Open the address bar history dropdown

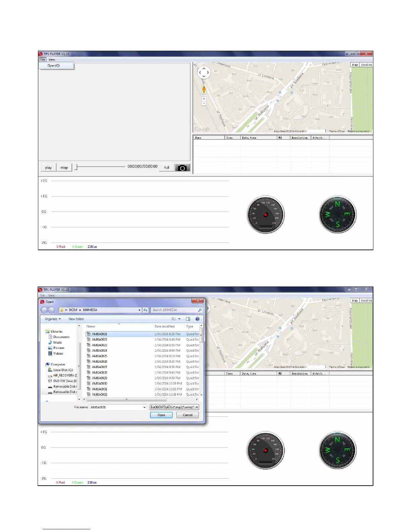139,310
